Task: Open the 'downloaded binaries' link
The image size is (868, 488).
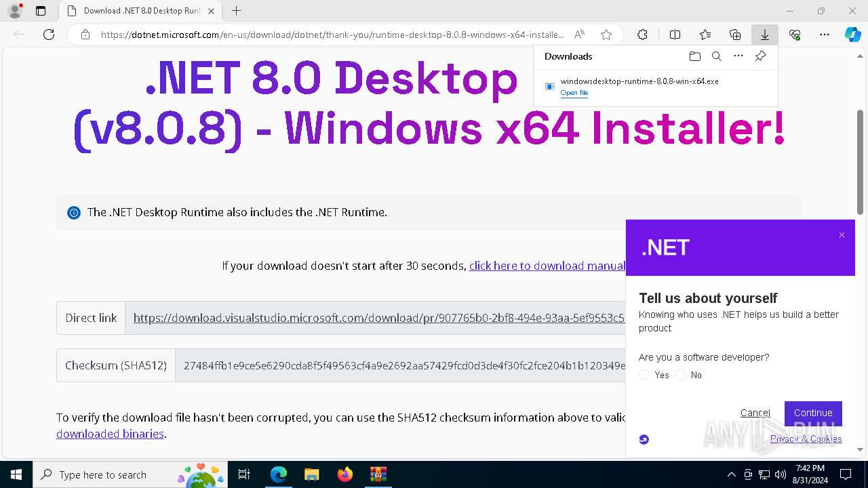Action: click(110, 434)
